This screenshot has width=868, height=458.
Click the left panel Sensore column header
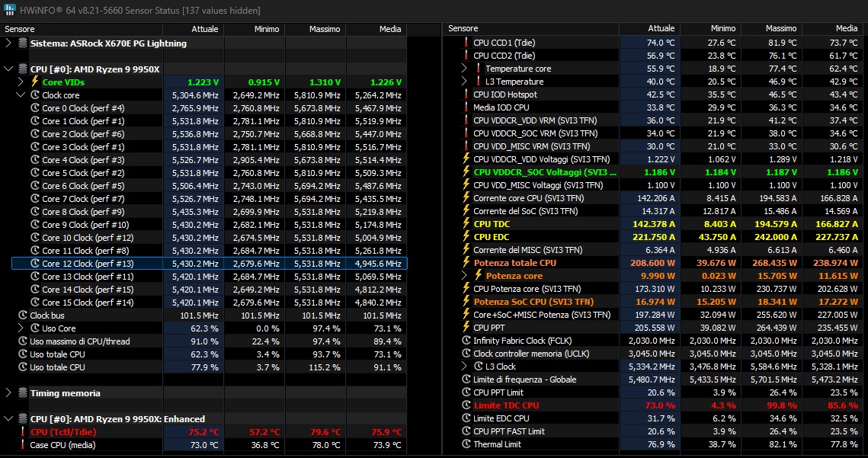83,29
